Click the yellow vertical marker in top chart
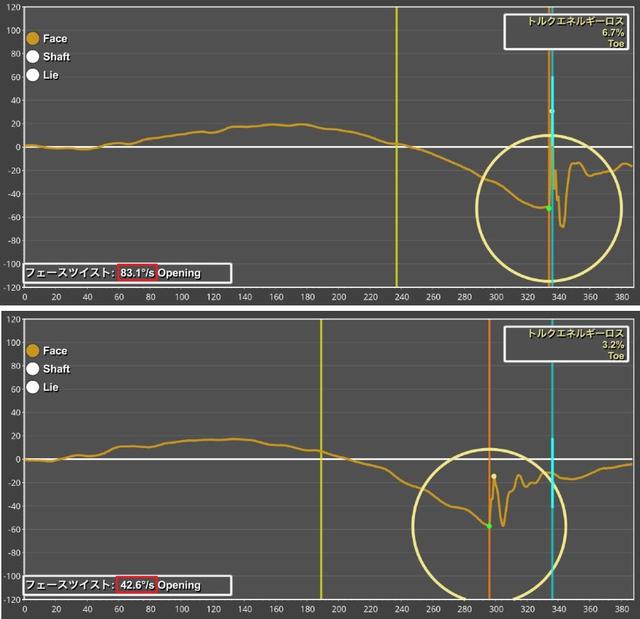The width and height of the screenshot is (640, 619). click(396, 147)
